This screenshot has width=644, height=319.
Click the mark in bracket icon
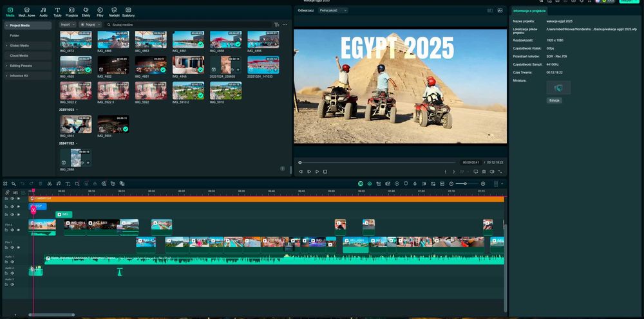pos(446,171)
